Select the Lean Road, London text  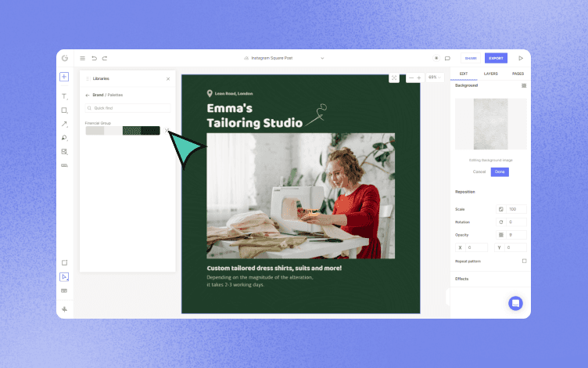(x=234, y=93)
